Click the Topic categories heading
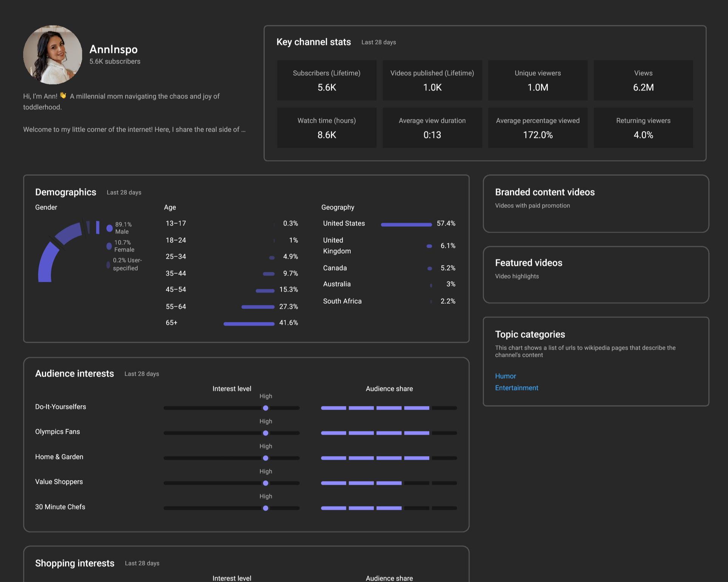 (530, 334)
